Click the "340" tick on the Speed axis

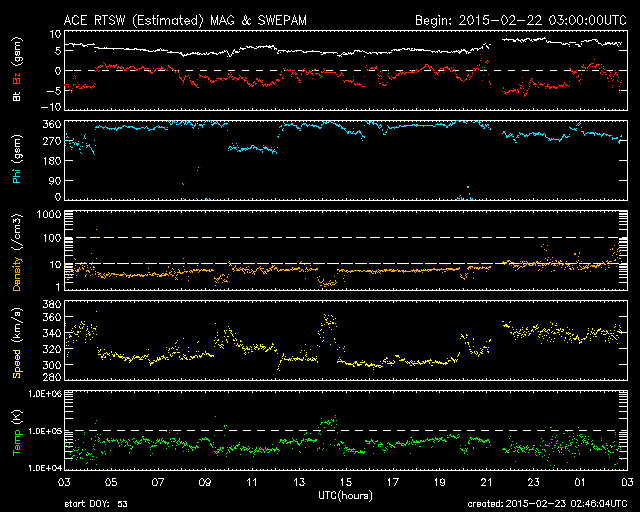[52, 333]
